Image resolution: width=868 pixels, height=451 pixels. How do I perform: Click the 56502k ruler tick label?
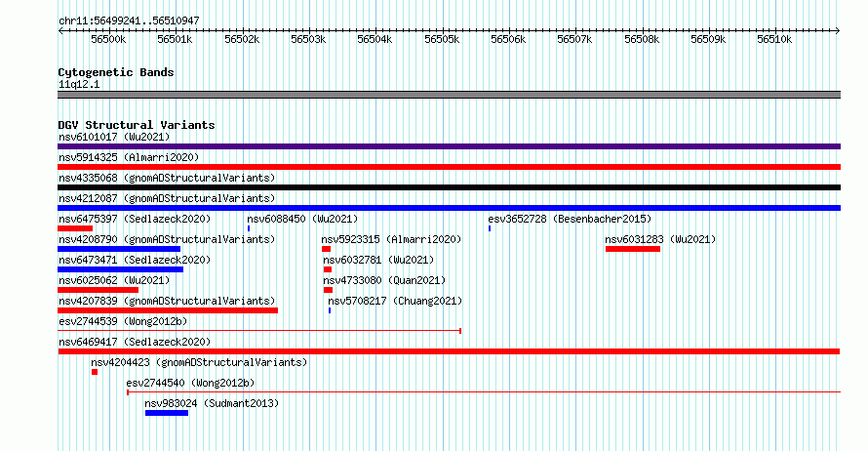point(242,39)
